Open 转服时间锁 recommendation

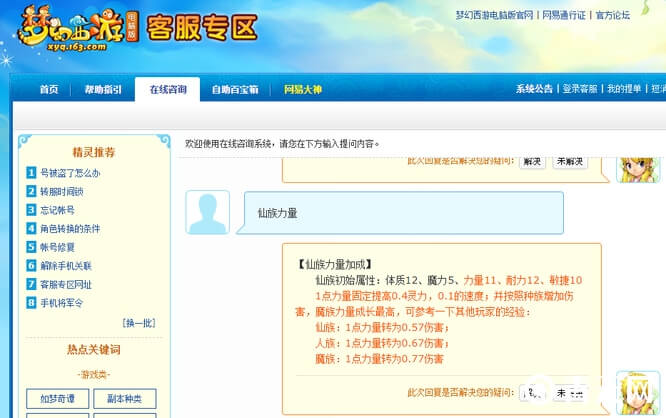[62, 192]
